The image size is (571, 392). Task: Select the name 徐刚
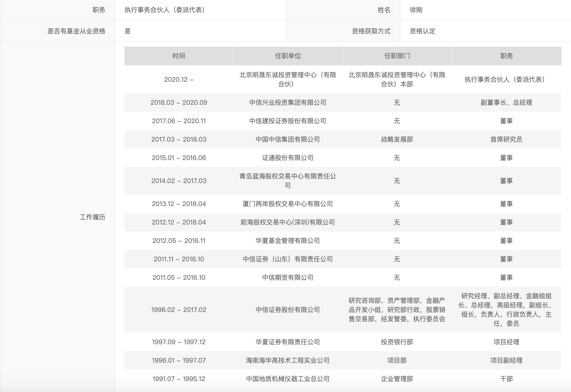click(416, 10)
